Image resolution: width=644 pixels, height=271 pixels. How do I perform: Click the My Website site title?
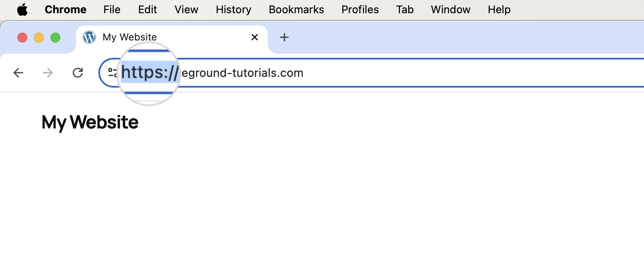click(90, 122)
